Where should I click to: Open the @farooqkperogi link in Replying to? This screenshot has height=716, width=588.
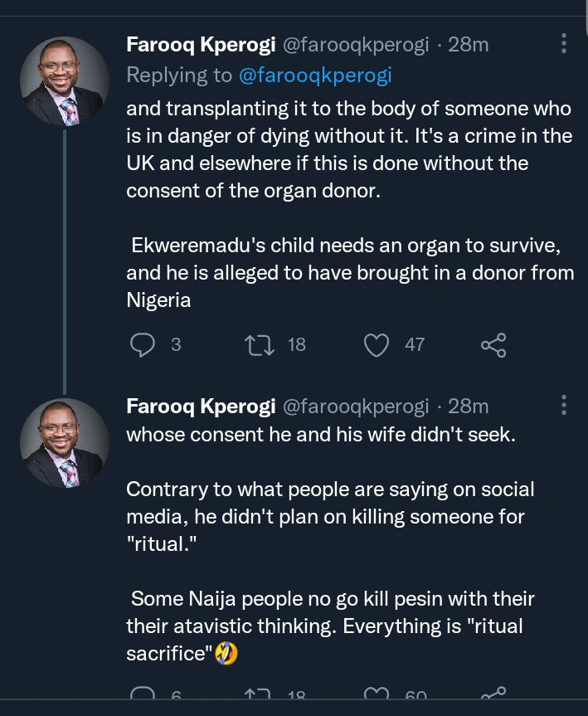click(x=314, y=75)
